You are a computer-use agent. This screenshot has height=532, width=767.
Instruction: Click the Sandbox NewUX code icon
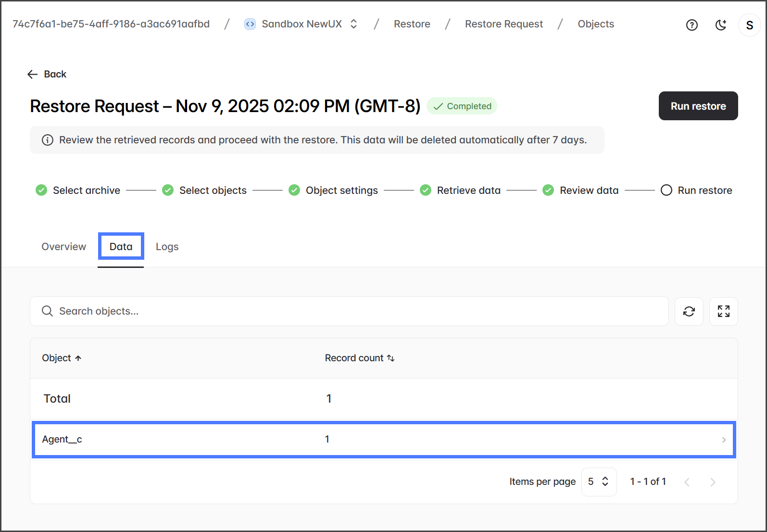click(250, 24)
